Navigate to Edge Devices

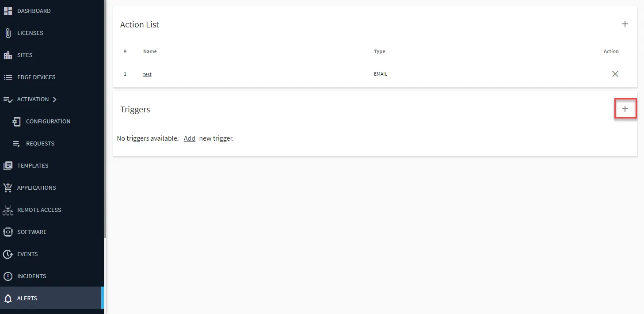(x=36, y=77)
